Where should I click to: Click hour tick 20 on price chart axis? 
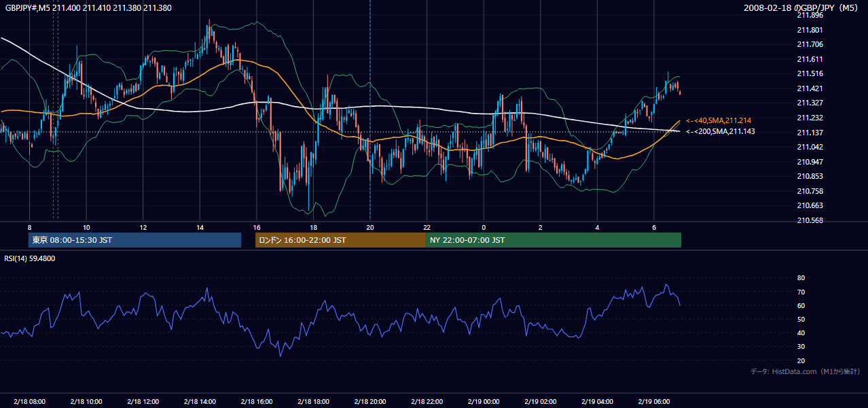tap(370, 227)
